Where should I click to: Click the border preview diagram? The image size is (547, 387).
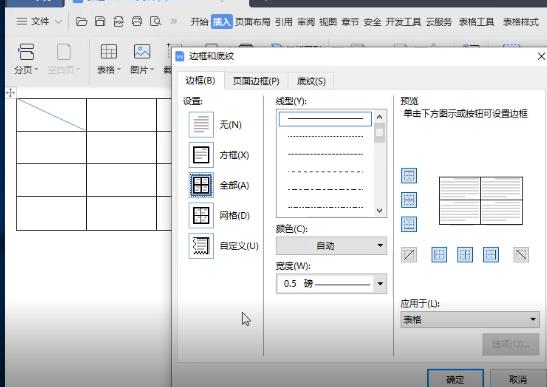(x=481, y=200)
